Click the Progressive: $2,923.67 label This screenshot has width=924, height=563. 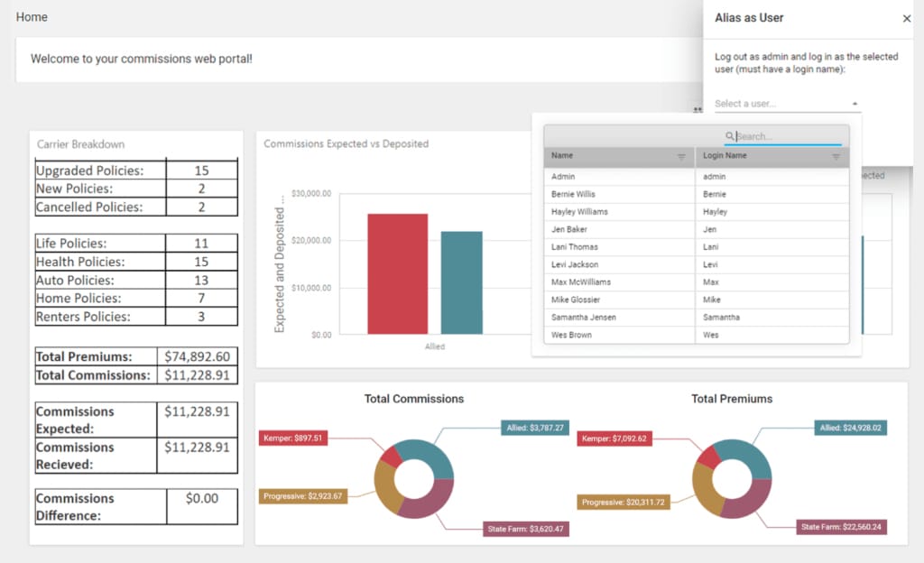[x=303, y=496]
